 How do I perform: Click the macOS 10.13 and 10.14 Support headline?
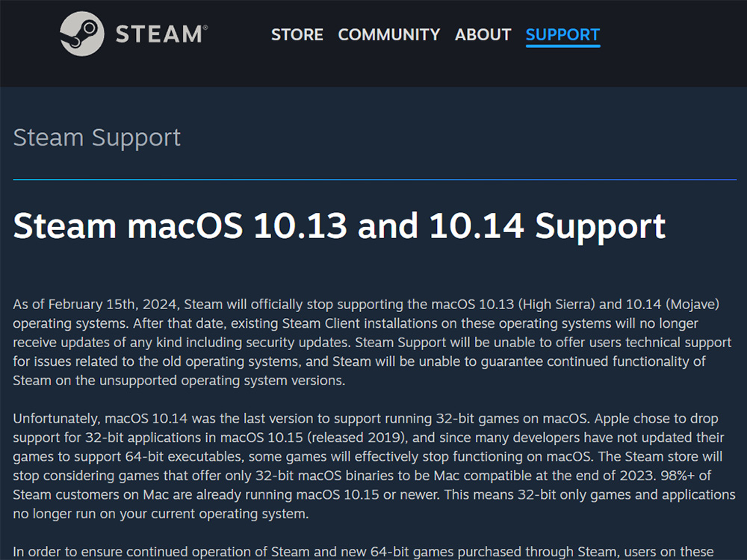pyautogui.click(x=339, y=226)
